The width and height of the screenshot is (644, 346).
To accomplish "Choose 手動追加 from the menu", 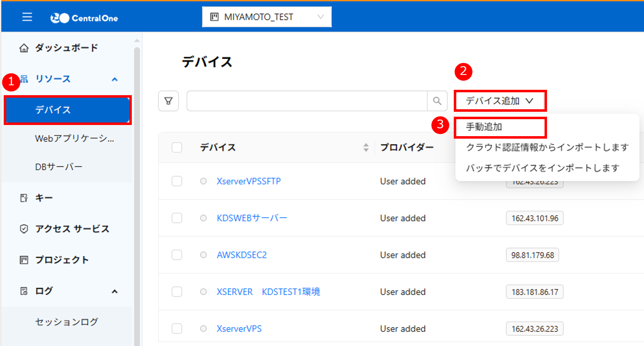I will (x=484, y=127).
